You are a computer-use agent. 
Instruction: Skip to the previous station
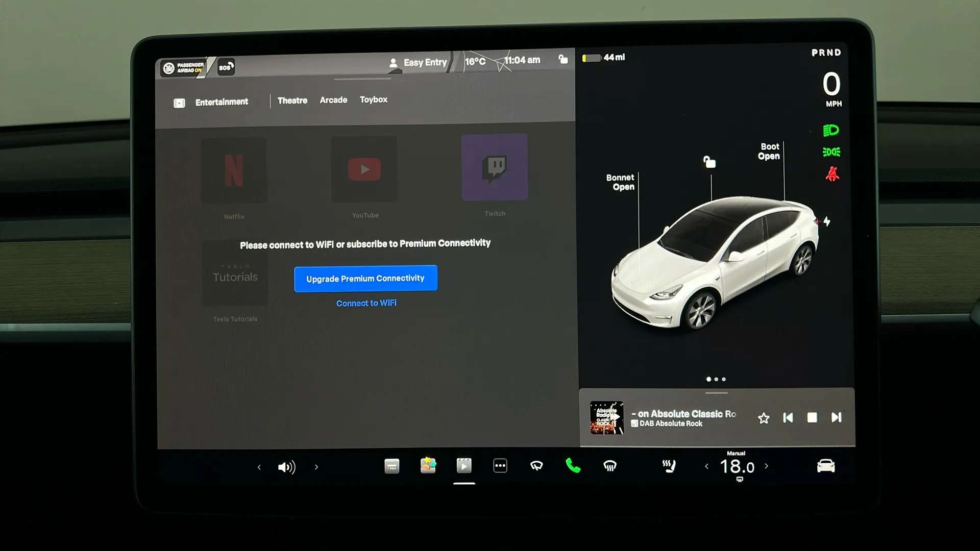[x=788, y=418]
